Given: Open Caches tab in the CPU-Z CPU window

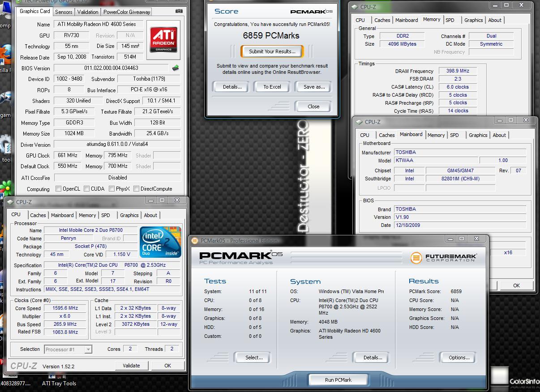Looking at the screenshot, I should coord(38,215).
